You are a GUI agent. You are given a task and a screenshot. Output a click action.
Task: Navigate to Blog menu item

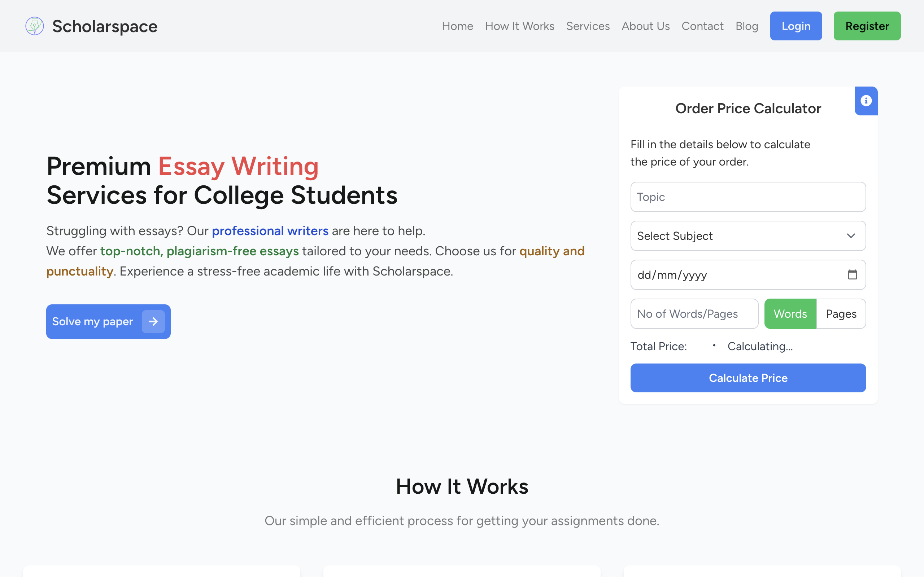pos(747,26)
